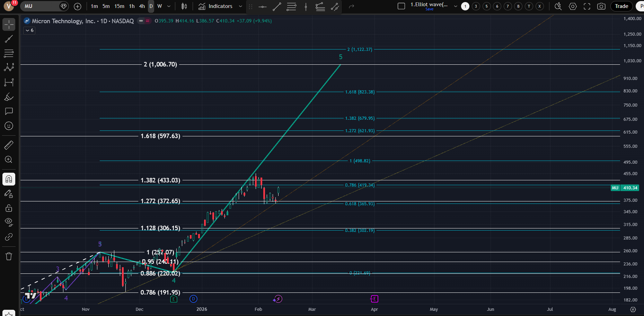Switch to the weekly W timeframe

[x=159, y=6]
